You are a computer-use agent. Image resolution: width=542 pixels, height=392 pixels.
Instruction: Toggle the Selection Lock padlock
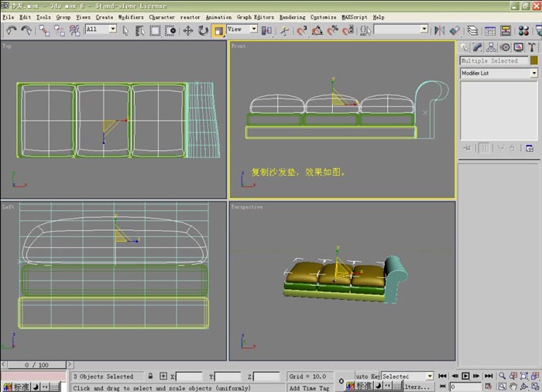click(150, 376)
